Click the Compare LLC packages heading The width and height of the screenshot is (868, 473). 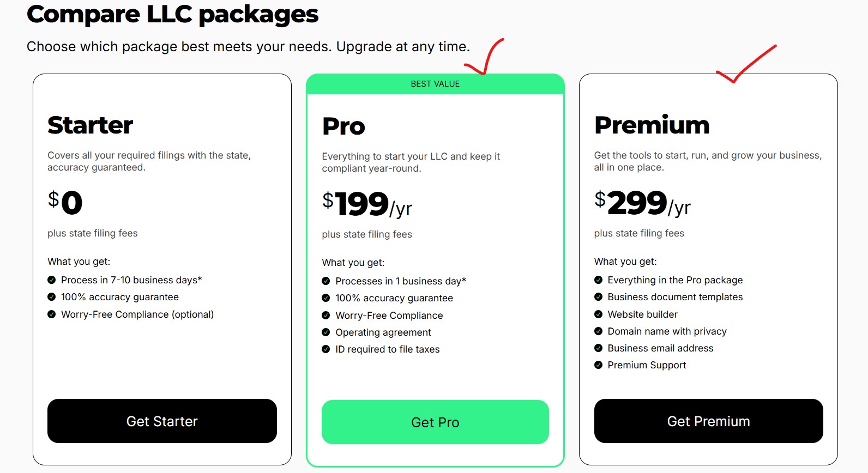(172, 15)
